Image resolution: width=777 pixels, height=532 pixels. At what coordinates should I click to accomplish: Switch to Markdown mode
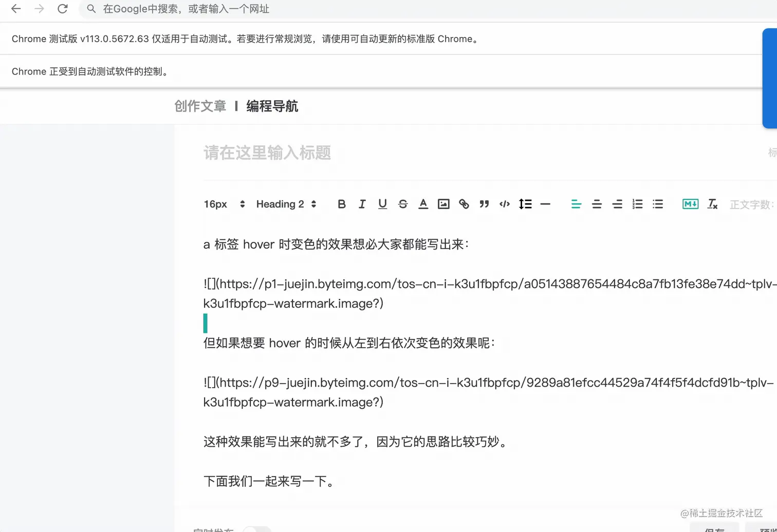coord(690,204)
